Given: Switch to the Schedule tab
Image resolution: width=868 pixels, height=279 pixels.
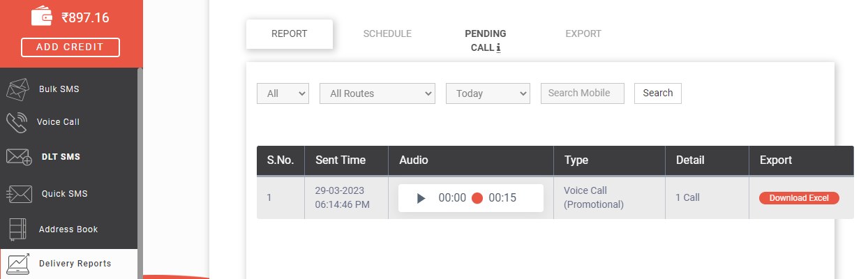Looking at the screenshot, I should tap(387, 33).
